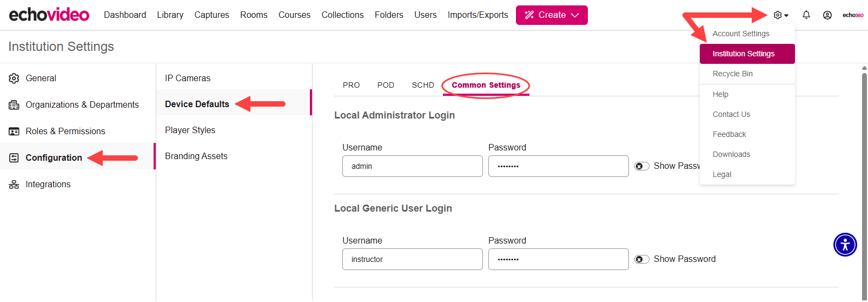Switch to the PRO tab
The image size is (868, 302).
click(x=352, y=85)
